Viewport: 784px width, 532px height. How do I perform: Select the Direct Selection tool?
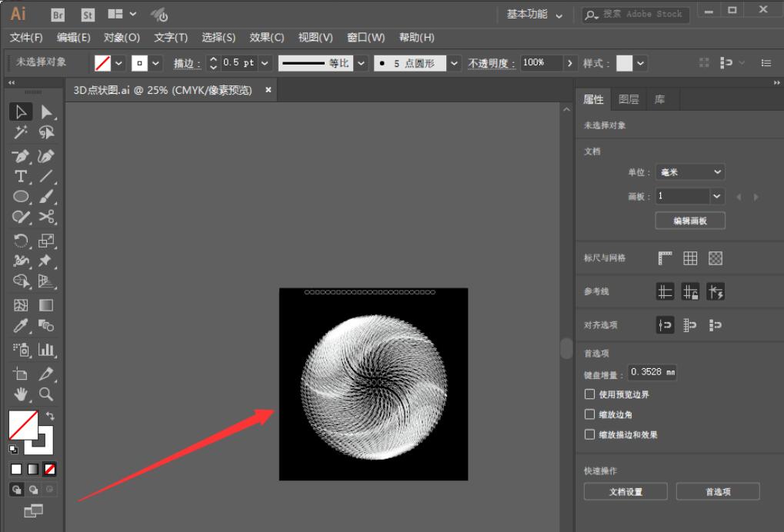pyautogui.click(x=46, y=112)
